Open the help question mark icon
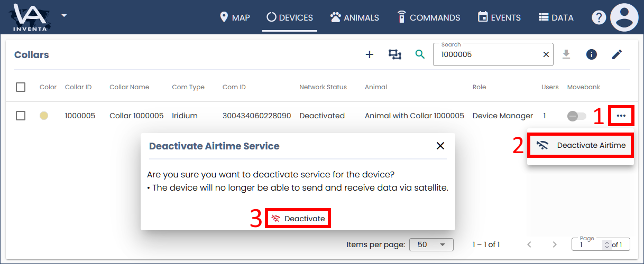644x264 pixels. (599, 17)
